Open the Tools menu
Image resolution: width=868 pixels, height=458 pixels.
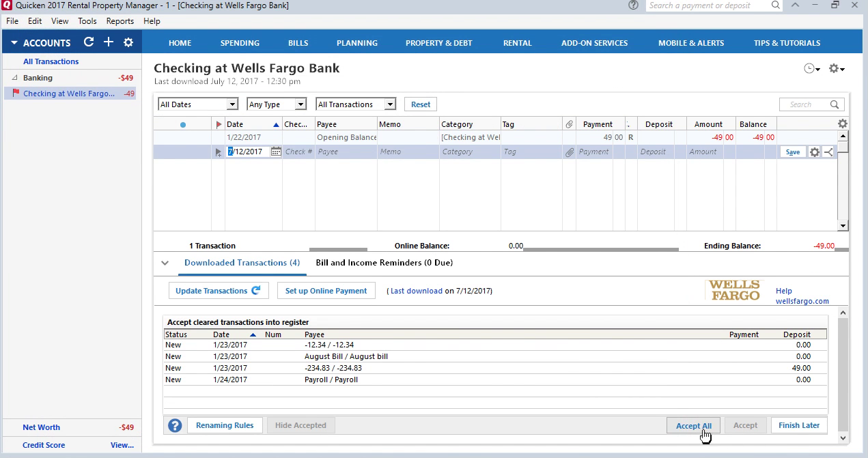tap(87, 21)
